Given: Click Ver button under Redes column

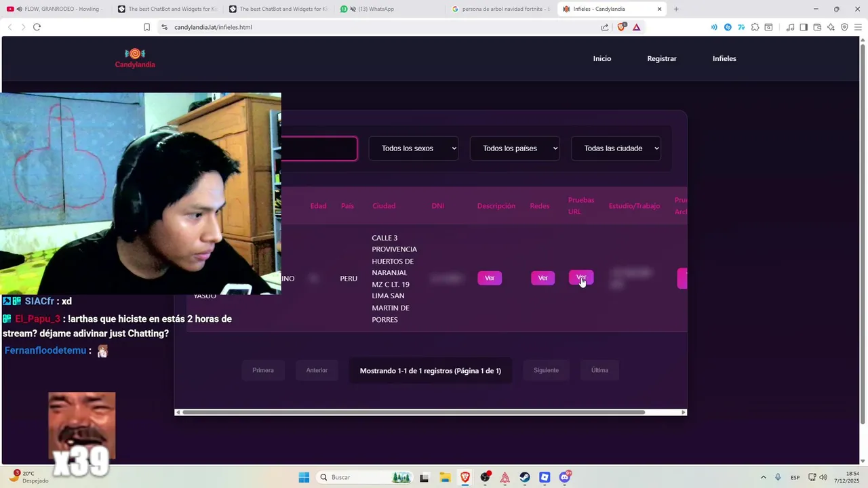Looking at the screenshot, I should click(542, 278).
